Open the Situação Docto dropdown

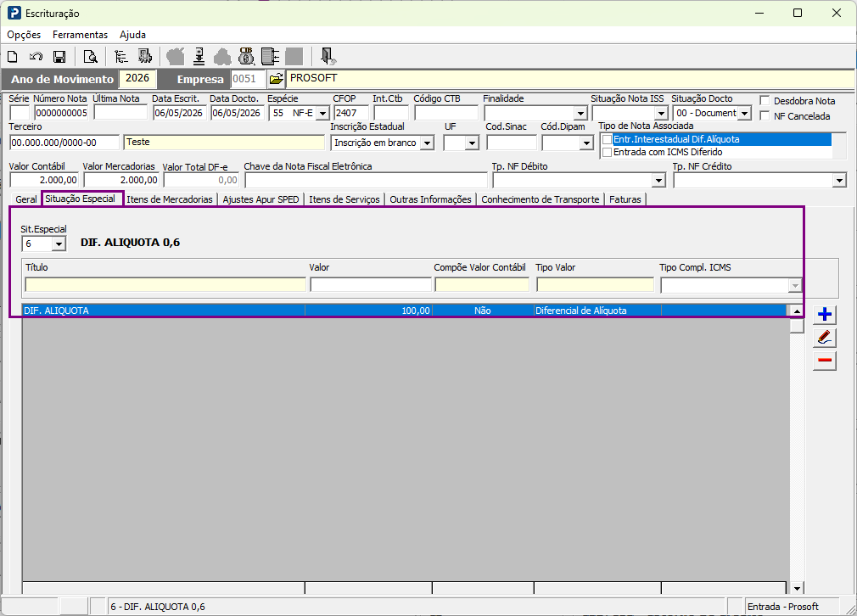[x=744, y=113]
